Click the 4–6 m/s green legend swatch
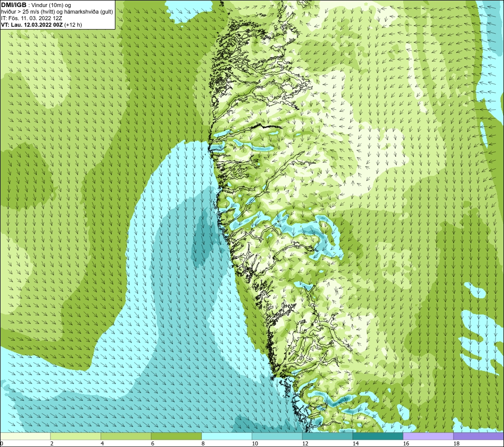This screenshot has height=447, width=504. [126, 436]
